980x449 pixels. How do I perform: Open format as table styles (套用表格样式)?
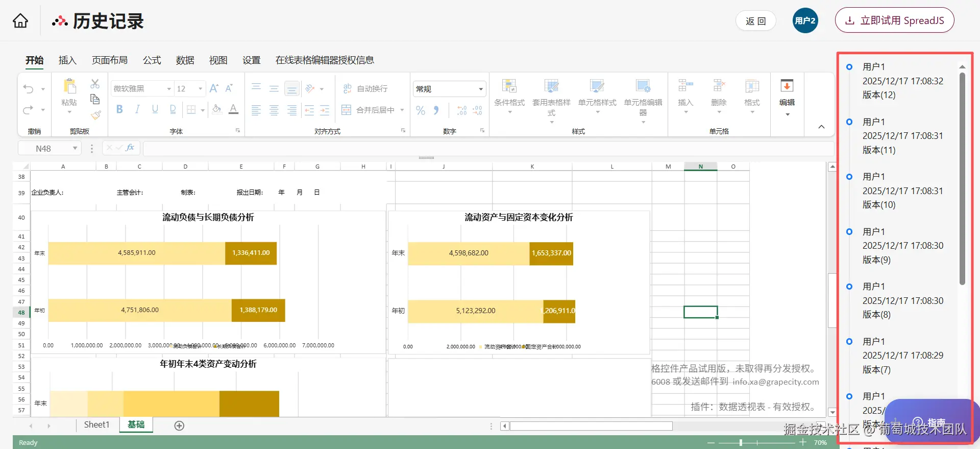tap(551, 101)
